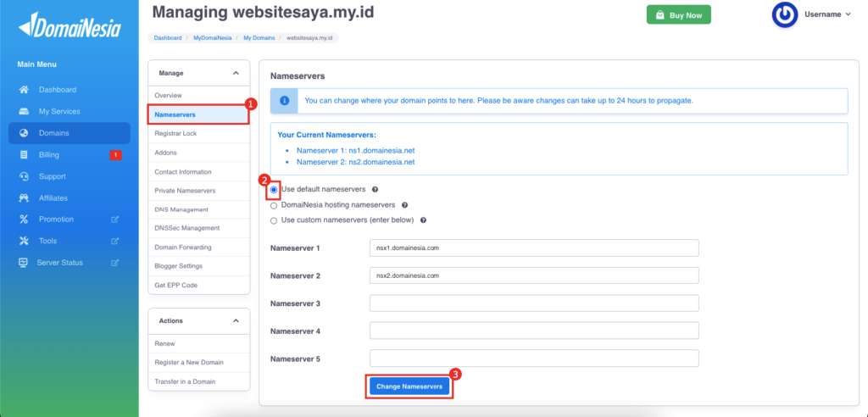
Task: Click the My Services icon
Action: click(24, 111)
